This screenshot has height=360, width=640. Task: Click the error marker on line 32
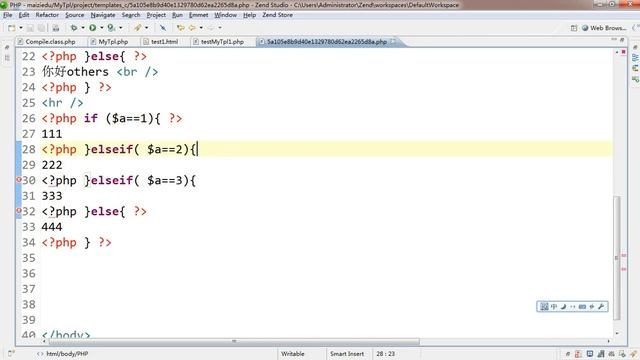pyautogui.click(x=19, y=211)
